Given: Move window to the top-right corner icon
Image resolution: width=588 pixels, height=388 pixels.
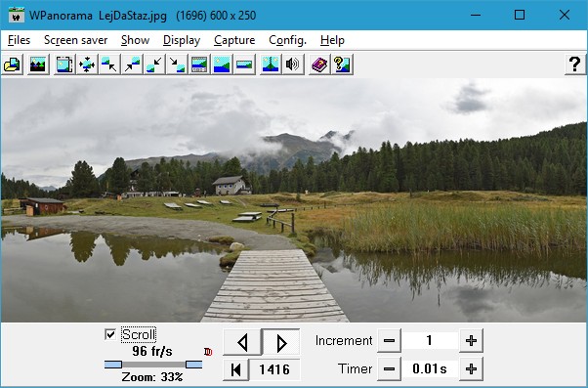Looking at the screenshot, I should (x=132, y=65).
